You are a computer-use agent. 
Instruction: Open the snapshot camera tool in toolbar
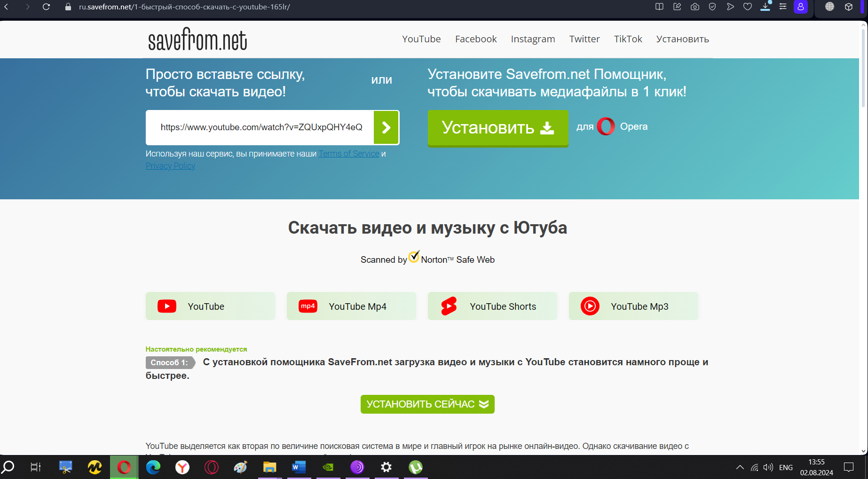coord(694,7)
